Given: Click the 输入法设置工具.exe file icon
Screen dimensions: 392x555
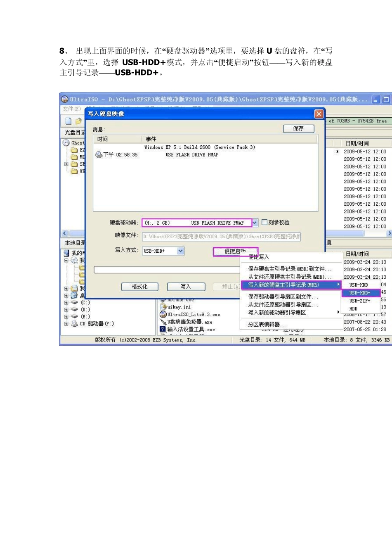Looking at the screenshot, I should [163, 329].
